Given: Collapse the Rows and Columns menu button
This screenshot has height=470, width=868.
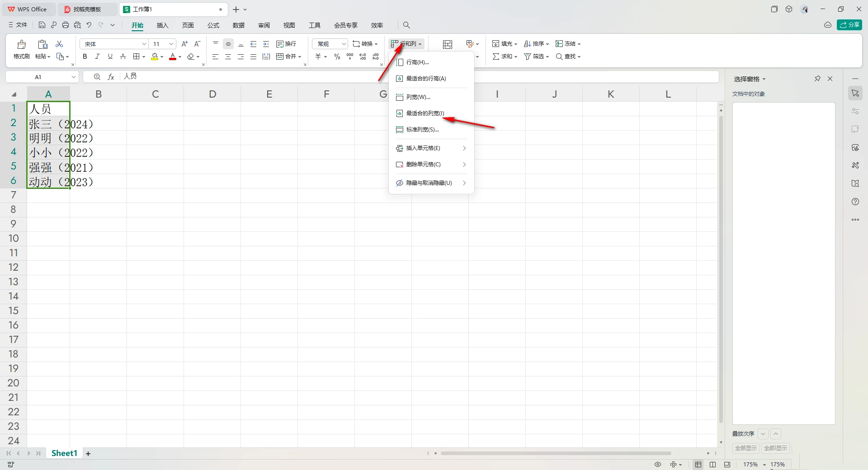Looking at the screenshot, I should [406, 44].
